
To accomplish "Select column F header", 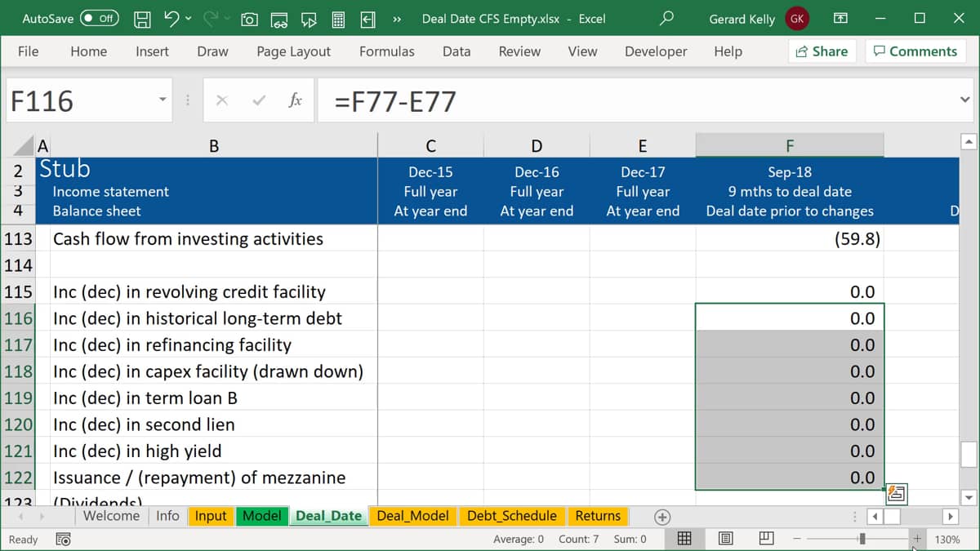I will click(x=790, y=146).
